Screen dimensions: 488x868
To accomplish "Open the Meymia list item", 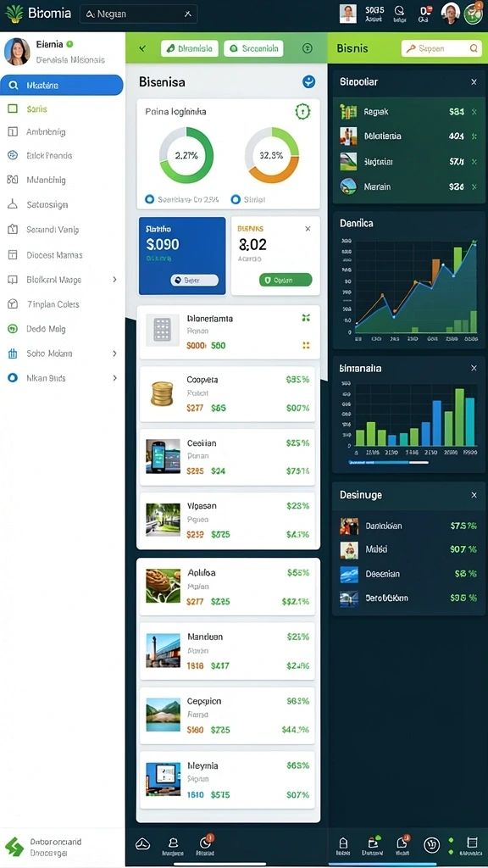I will click(x=227, y=780).
